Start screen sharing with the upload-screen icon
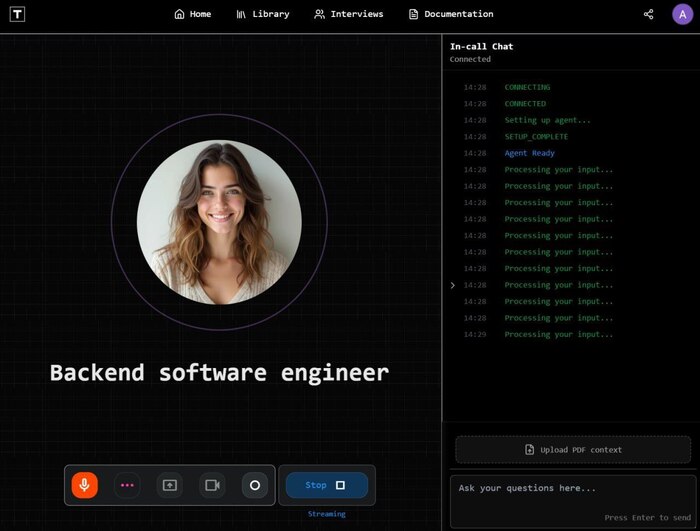 tap(170, 485)
